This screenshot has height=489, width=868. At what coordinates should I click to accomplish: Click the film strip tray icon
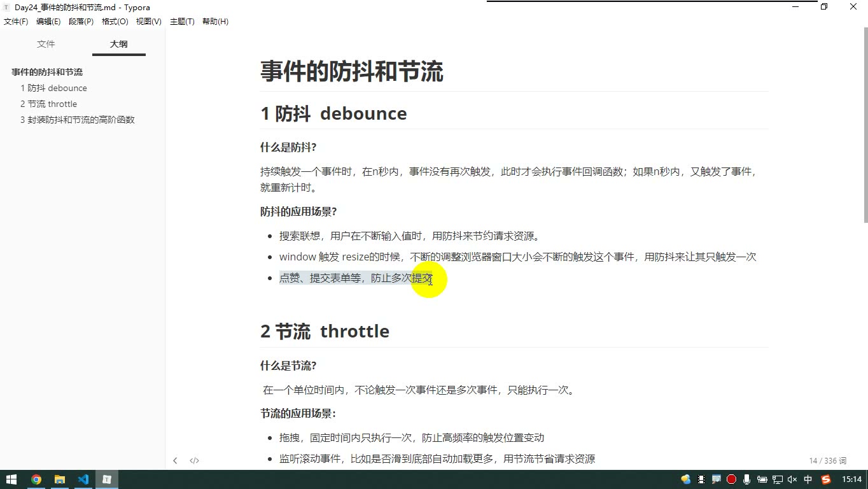coord(701,479)
